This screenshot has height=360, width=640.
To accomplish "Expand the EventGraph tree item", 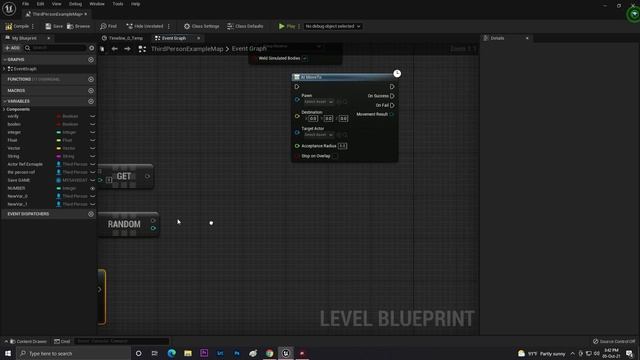I will [4, 69].
